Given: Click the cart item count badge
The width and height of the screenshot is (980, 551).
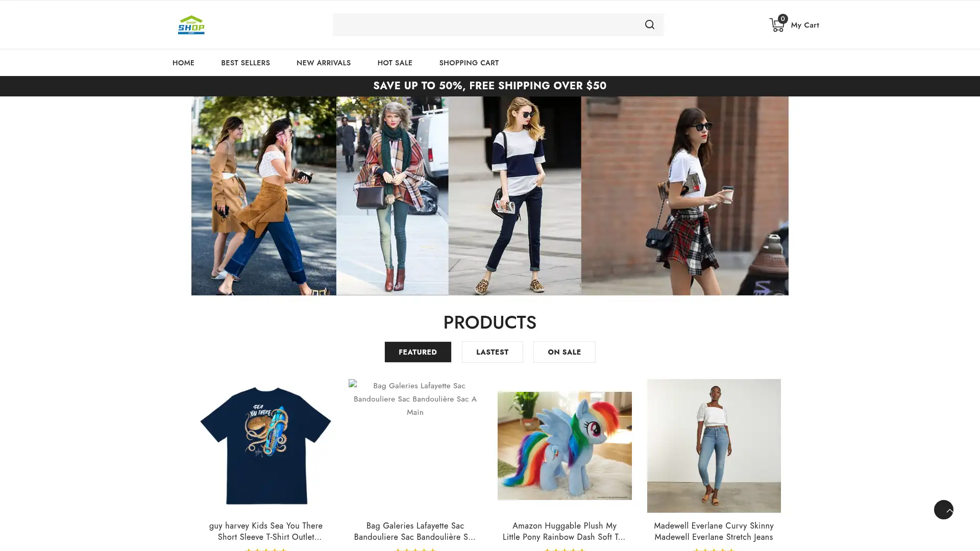Looking at the screenshot, I should tap(782, 18).
